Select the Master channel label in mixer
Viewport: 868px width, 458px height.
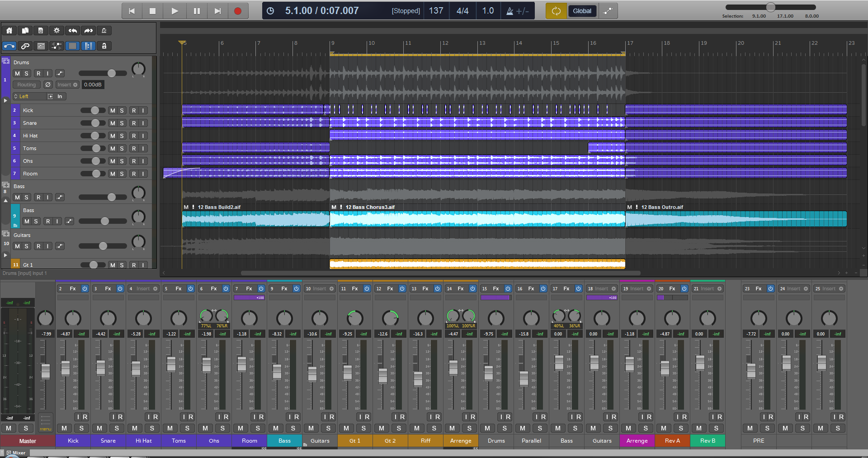point(28,441)
